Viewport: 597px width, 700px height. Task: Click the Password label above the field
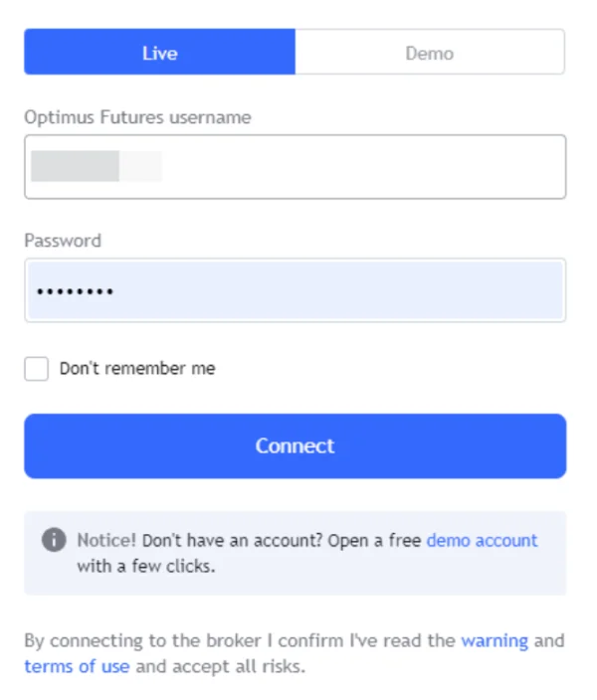(x=63, y=241)
